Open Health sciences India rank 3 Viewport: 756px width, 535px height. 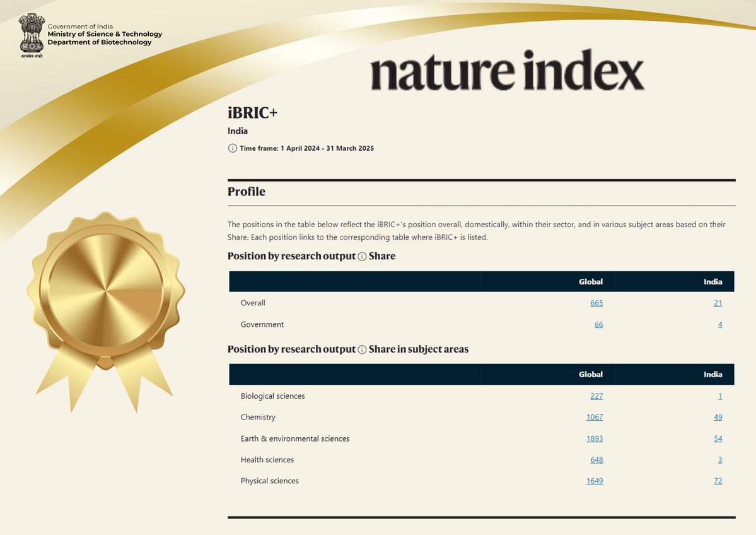[720, 460]
